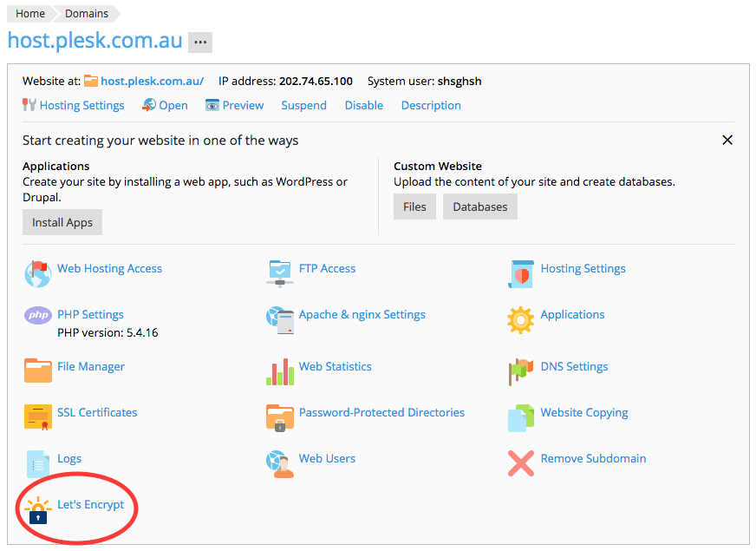Click the Disable link
Image resolution: width=756 pixels, height=551 pixels.
(x=364, y=105)
